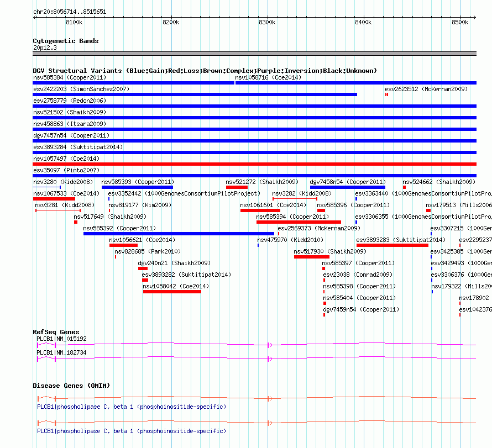Click the dgv7457n54 (Cooper2011) label
492x448 pixels.
tap(71, 135)
